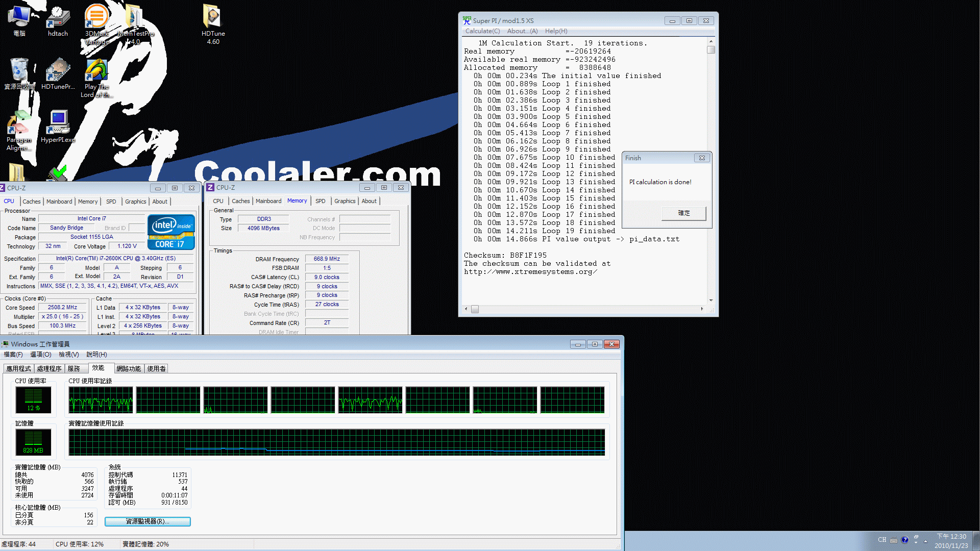The height and width of the screenshot is (551, 980).
Task: Select Memory tab in left CPU-Z window
Action: click(88, 202)
